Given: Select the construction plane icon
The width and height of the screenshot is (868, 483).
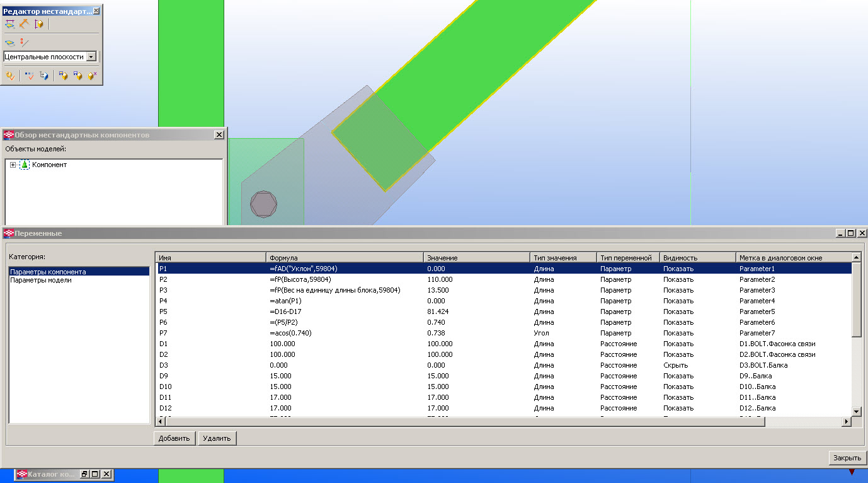Looking at the screenshot, I should pyautogui.click(x=9, y=43).
